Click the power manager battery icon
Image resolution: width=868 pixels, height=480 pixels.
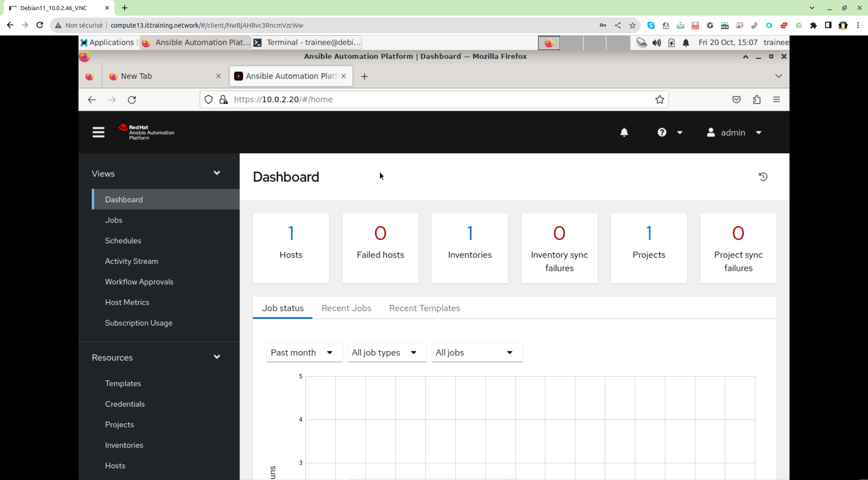(671, 42)
